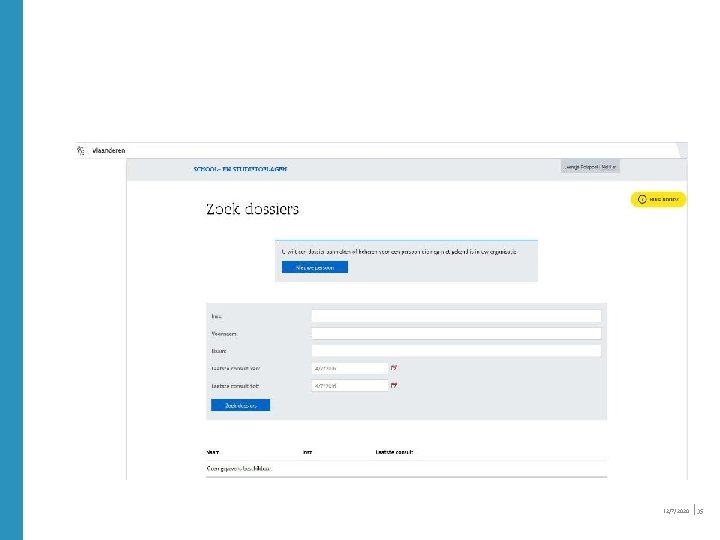Focus the third wide text input field
This screenshot has height=540, width=720.
[x=456, y=351]
